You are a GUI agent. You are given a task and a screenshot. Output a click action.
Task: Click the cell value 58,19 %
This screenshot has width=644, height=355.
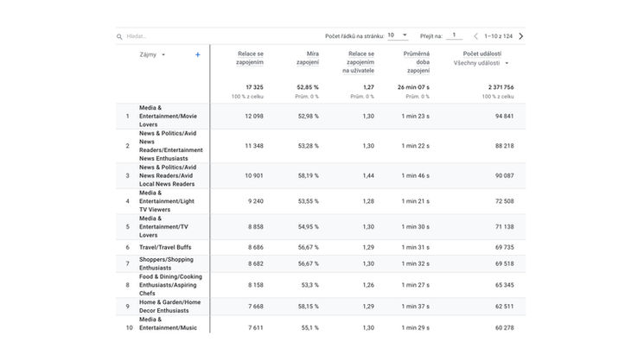pyautogui.click(x=309, y=175)
